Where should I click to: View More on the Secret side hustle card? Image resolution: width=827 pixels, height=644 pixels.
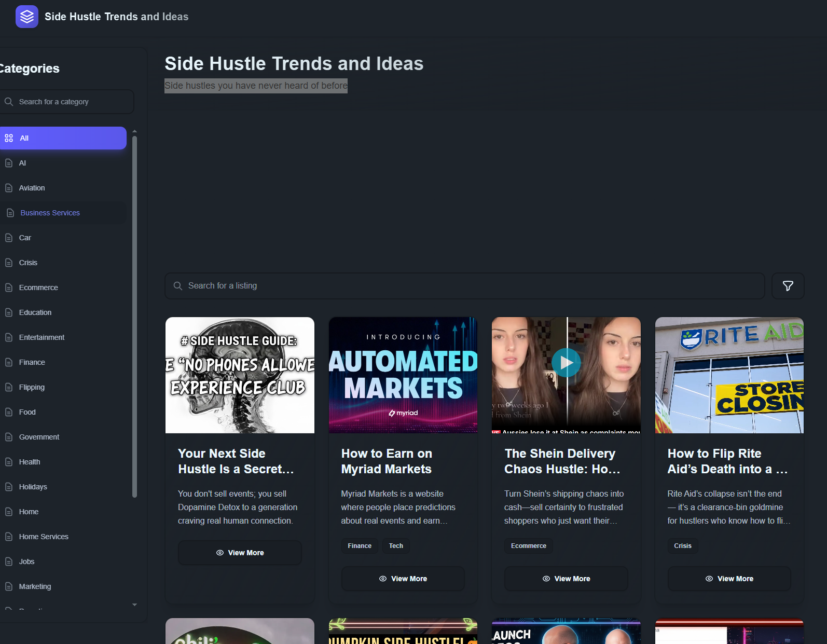(x=240, y=553)
